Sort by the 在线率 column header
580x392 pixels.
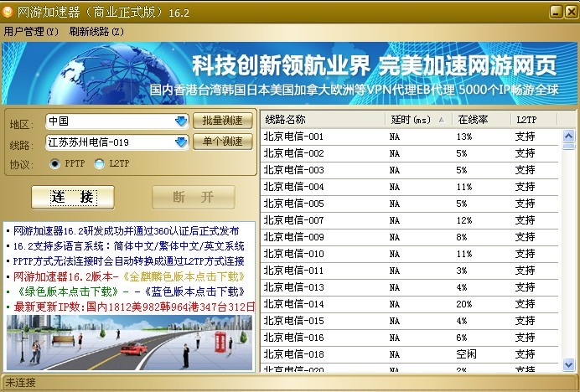(482, 120)
